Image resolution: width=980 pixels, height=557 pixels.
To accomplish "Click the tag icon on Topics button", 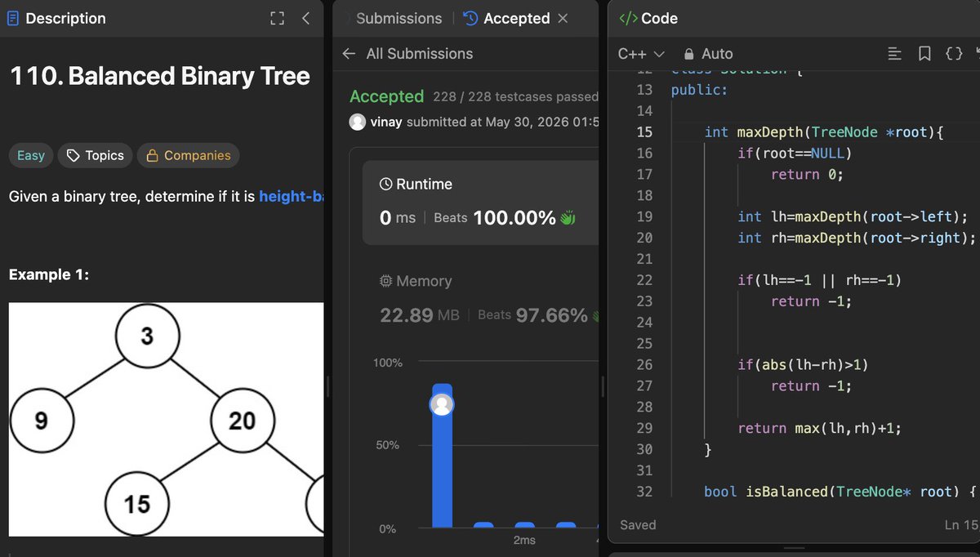I will point(73,155).
